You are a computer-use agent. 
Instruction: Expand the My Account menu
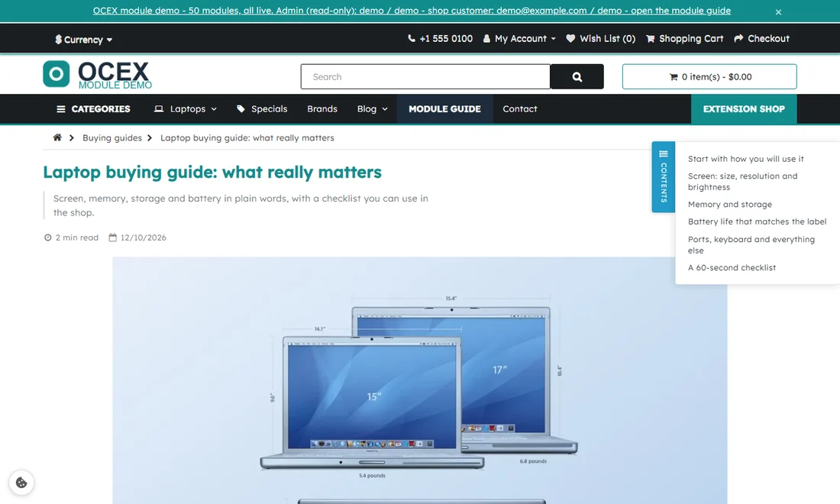[519, 38]
